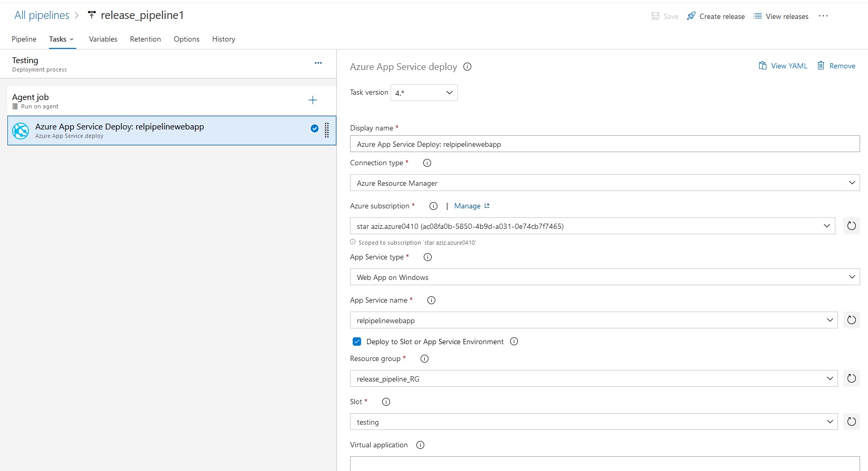868x471 pixels.
Task: Open View releases
Action: coord(781,16)
